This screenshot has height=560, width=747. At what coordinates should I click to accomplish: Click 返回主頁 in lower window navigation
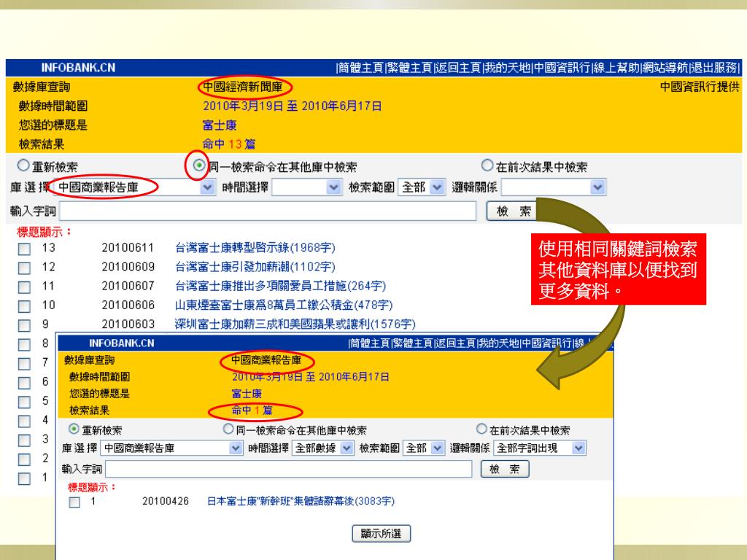[456, 343]
